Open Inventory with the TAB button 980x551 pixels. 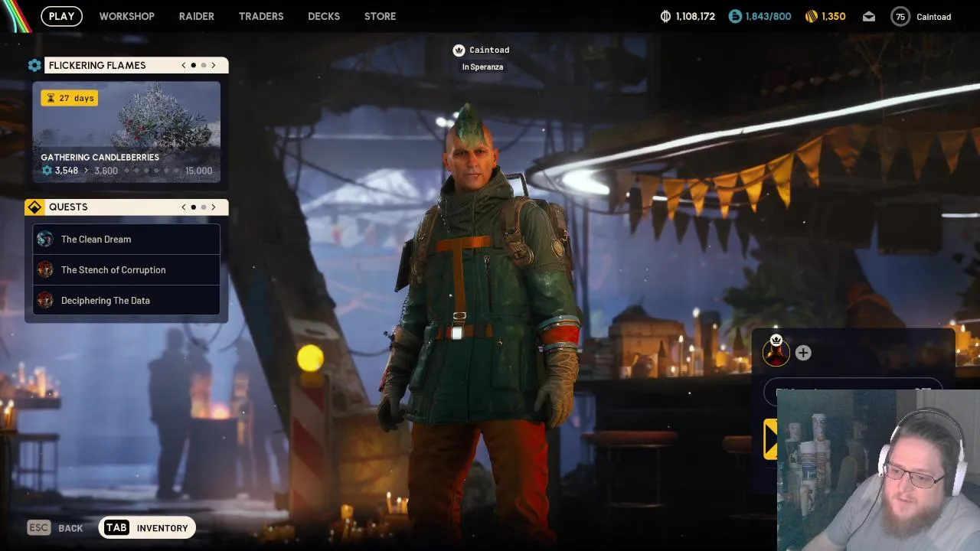click(147, 527)
